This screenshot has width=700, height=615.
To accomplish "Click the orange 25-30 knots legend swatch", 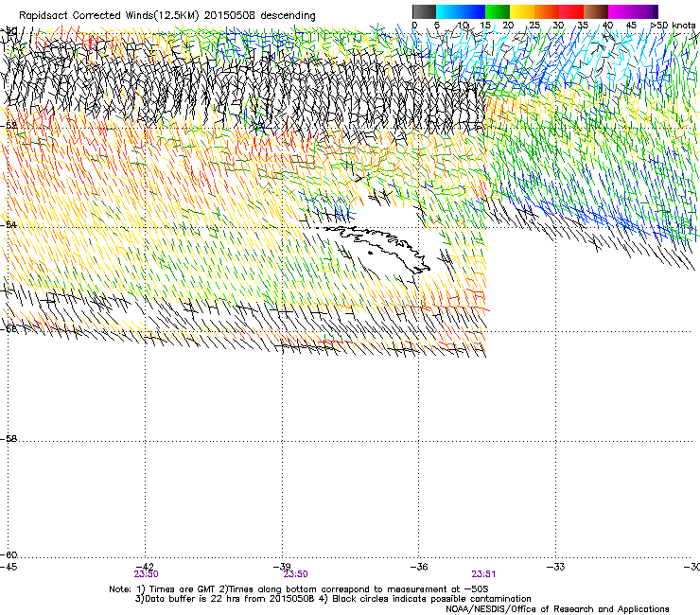I will (x=547, y=11).
